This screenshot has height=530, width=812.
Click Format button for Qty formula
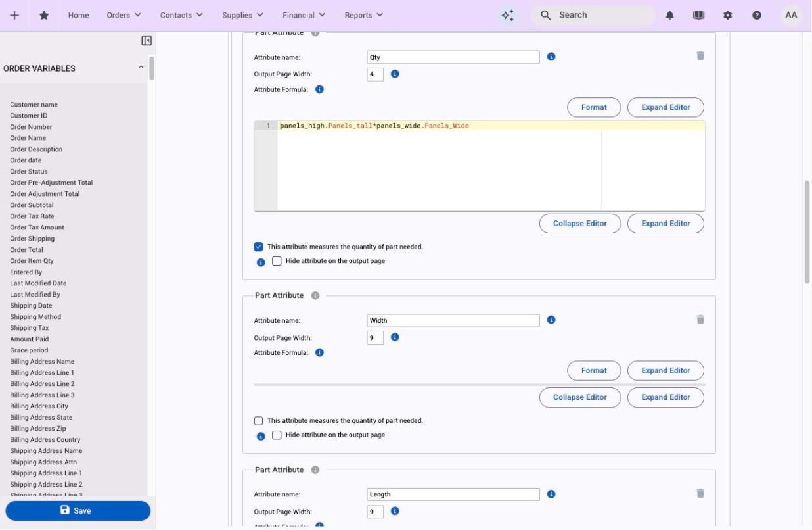click(x=594, y=107)
